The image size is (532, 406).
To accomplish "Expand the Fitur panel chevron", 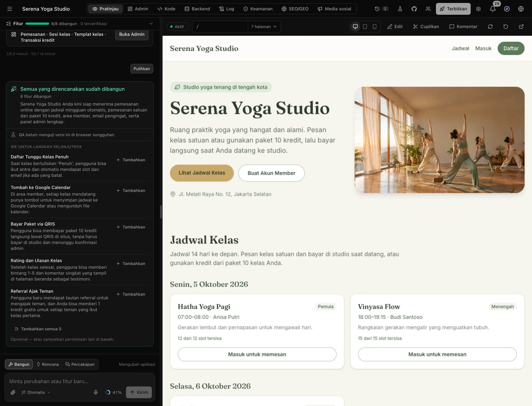I will coord(151,24).
